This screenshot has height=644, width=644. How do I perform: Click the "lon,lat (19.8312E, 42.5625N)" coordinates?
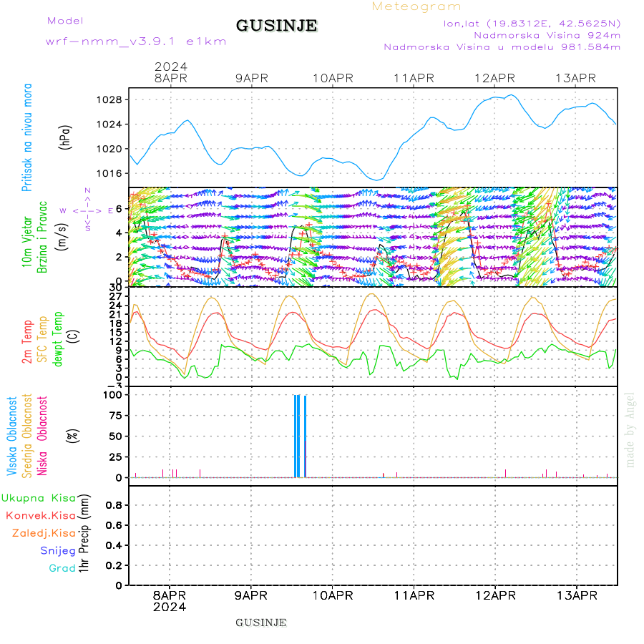coord(532,24)
